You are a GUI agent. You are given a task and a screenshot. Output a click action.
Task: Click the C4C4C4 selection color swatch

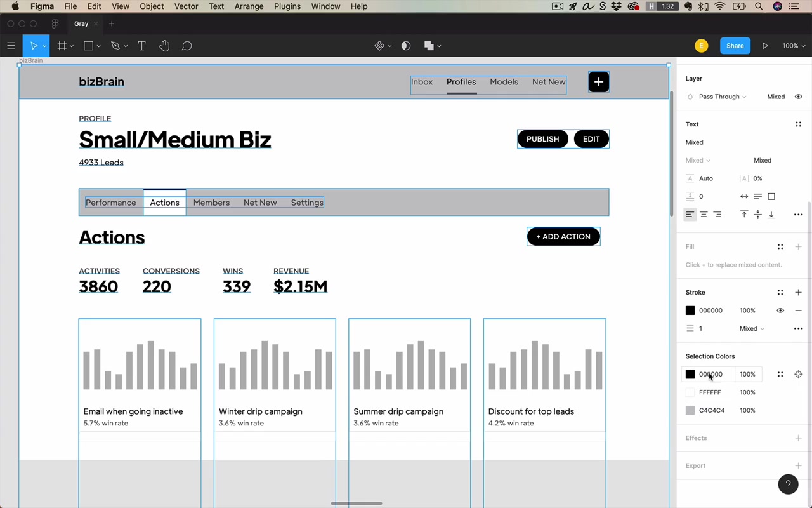(x=690, y=411)
